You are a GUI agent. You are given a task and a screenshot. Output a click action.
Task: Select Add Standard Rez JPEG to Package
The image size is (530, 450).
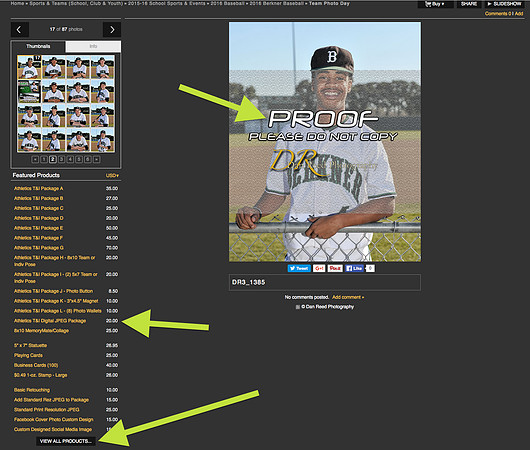click(x=51, y=400)
